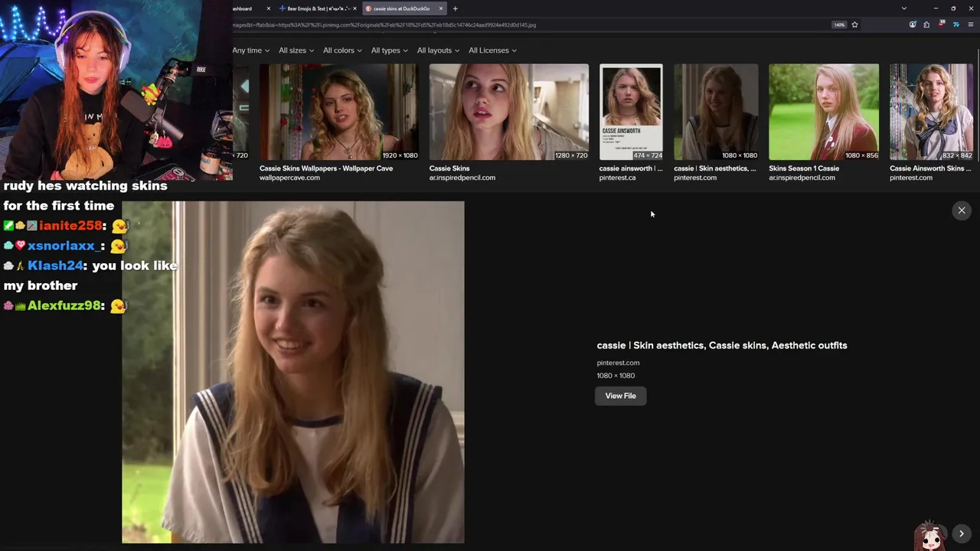The width and height of the screenshot is (980, 551).
Task: Open the All types filter dropdown
Action: pyautogui.click(x=389, y=51)
